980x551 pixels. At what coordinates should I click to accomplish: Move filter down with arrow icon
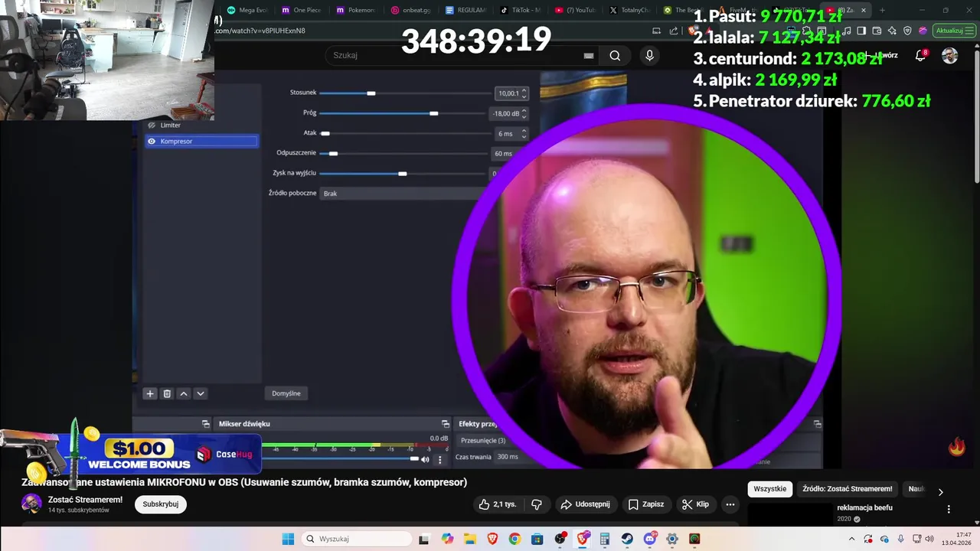(201, 393)
